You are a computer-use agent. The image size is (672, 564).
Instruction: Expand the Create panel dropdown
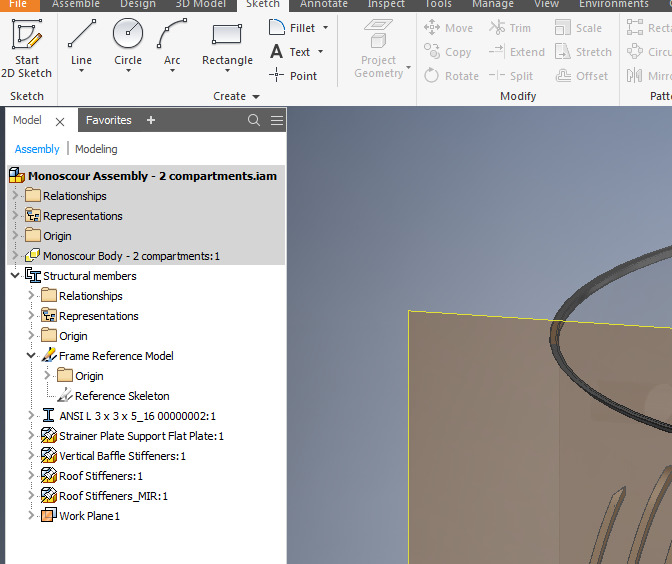pyautogui.click(x=256, y=97)
